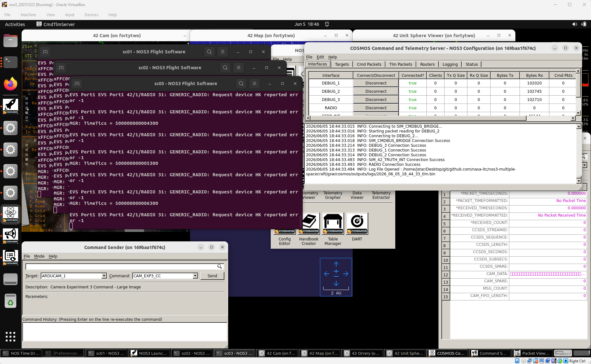Switch to the Logging tab

coord(450,64)
